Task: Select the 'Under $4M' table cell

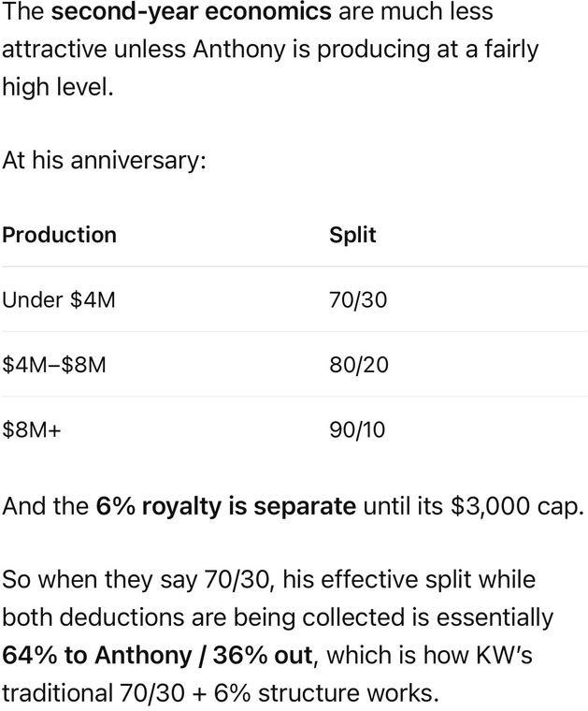Action: (59, 299)
